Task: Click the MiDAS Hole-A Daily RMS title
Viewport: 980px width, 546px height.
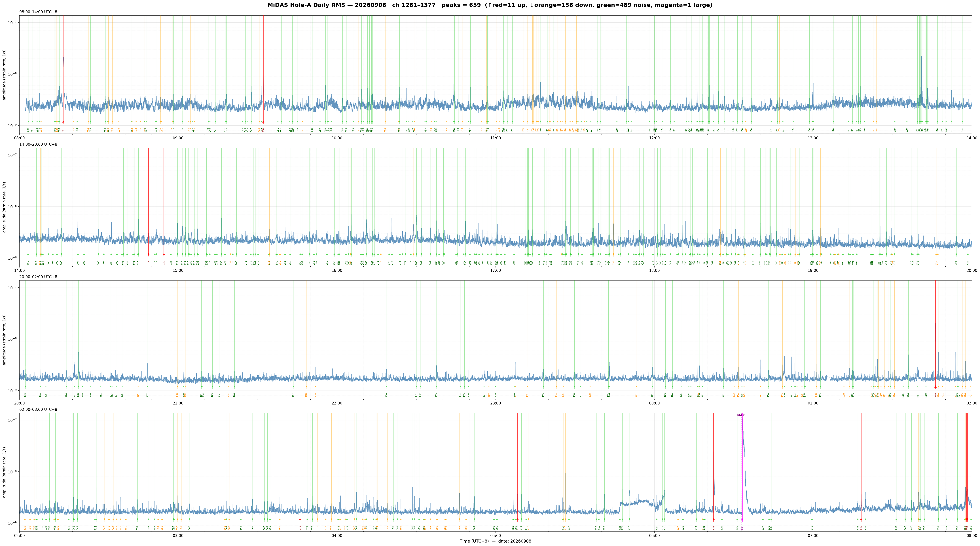Action: tap(490, 5)
